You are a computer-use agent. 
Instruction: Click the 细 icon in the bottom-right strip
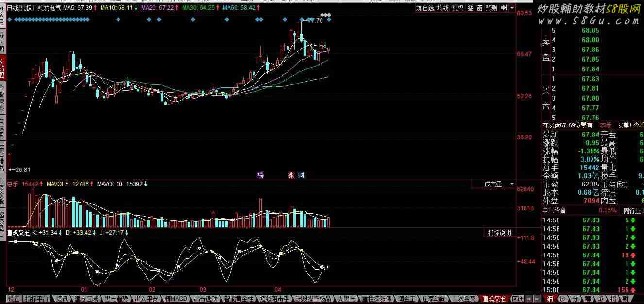550,299
